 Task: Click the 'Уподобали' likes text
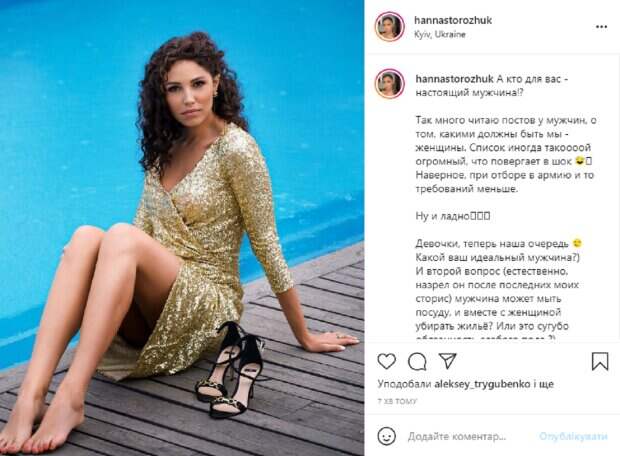pos(404,384)
